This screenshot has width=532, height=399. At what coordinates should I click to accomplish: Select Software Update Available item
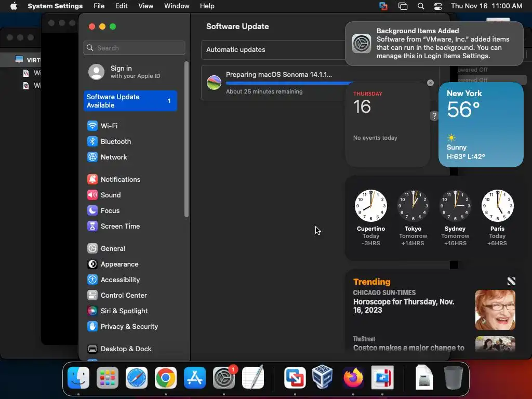pos(130,101)
